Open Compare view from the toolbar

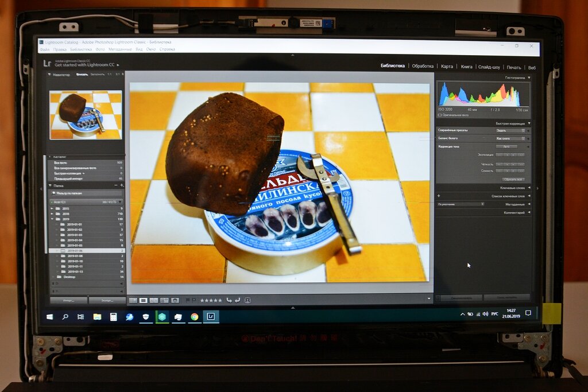(154, 300)
